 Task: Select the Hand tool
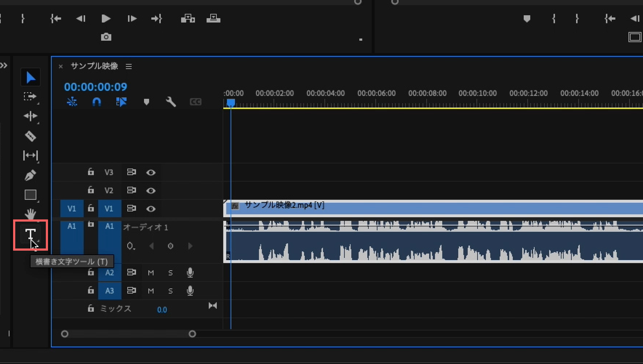pos(30,214)
